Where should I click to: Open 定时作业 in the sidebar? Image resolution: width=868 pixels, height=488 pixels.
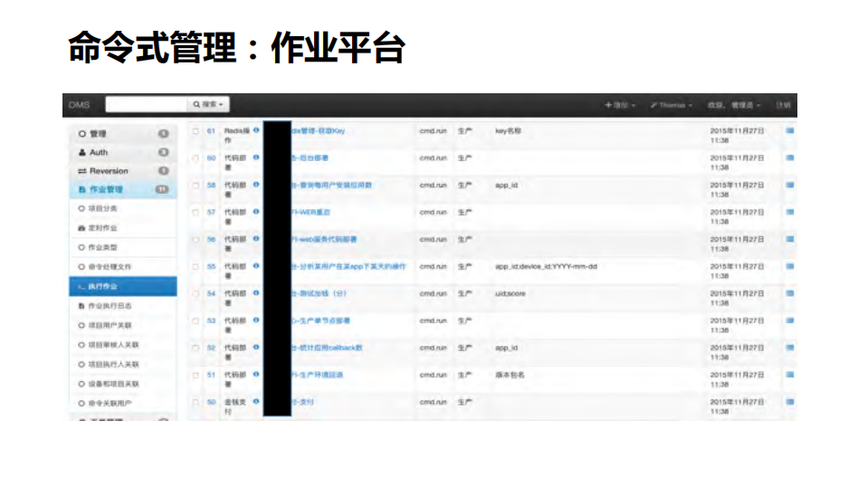(123, 228)
